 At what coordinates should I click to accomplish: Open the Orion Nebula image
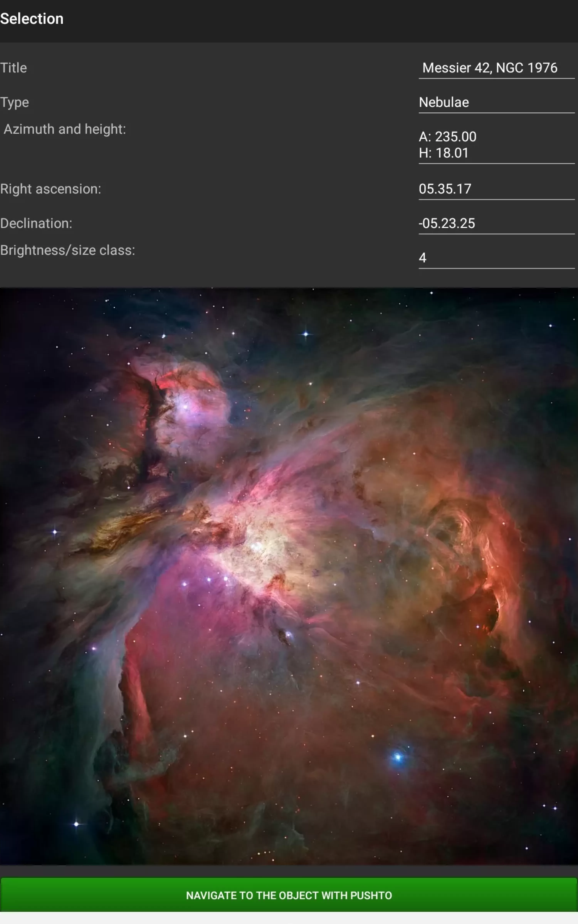click(289, 577)
